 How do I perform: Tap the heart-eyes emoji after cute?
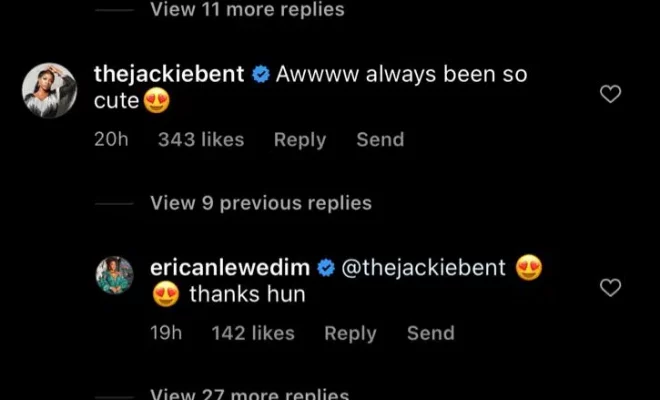(x=157, y=101)
